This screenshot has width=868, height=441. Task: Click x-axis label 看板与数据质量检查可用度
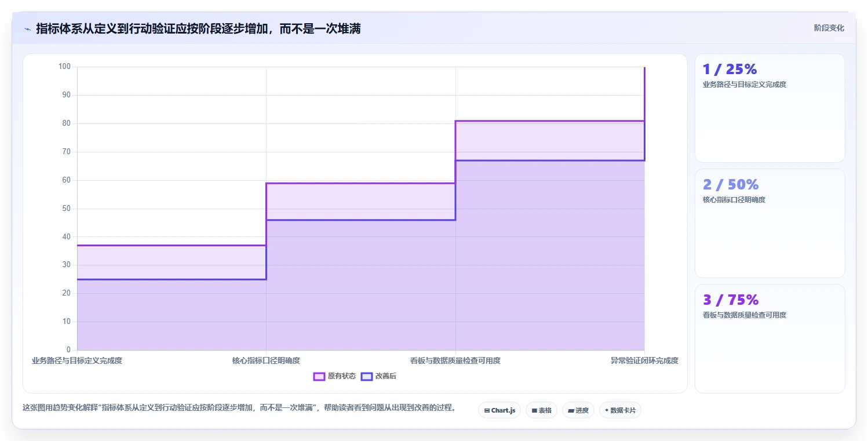[x=455, y=360]
